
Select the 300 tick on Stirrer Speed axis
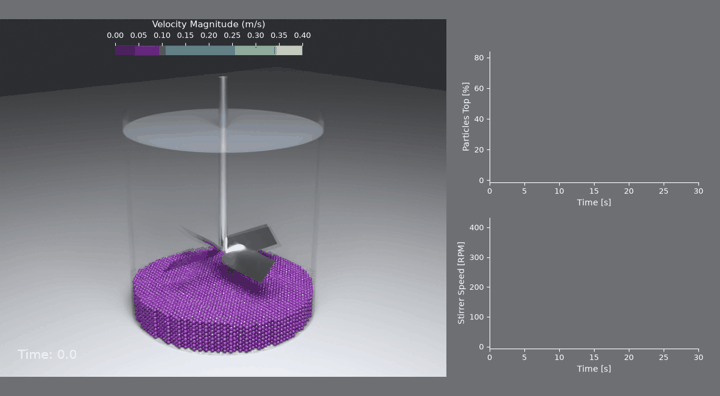tap(477, 257)
